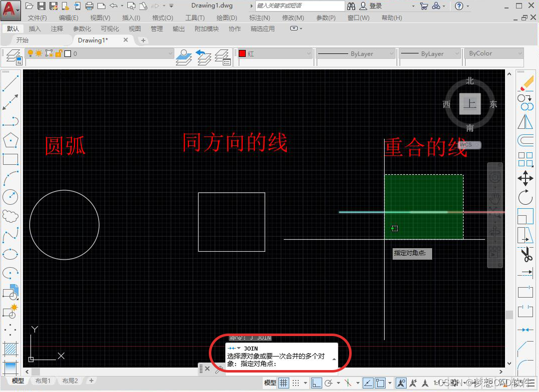Select the Hatch tool
This screenshot has height=392, width=539.
click(10, 349)
